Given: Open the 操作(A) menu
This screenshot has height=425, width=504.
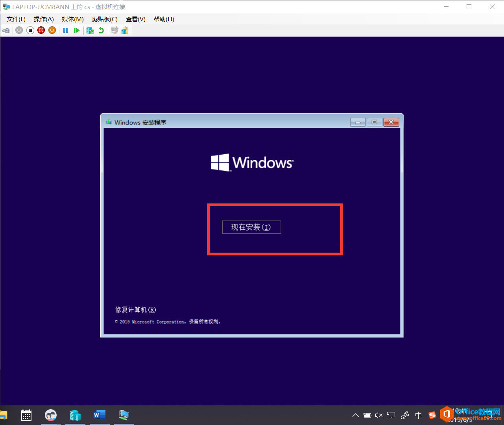Looking at the screenshot, I should [44, 19].
